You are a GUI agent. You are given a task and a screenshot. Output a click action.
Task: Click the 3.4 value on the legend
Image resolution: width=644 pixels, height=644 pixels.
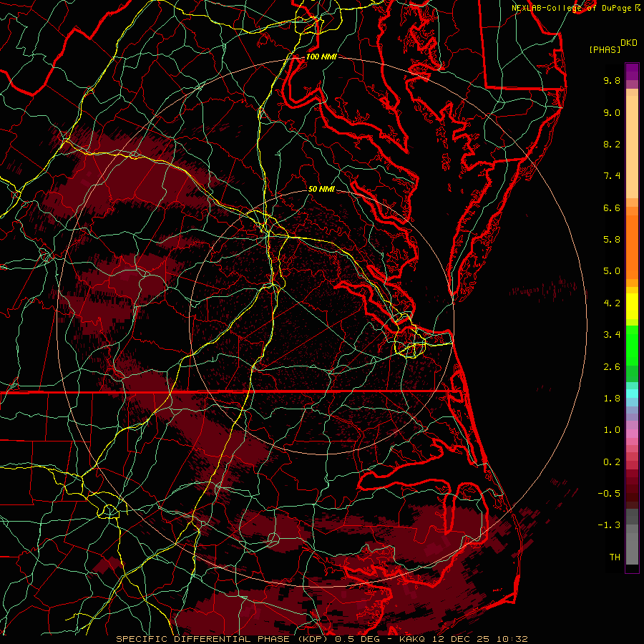(x=612, y=335)
